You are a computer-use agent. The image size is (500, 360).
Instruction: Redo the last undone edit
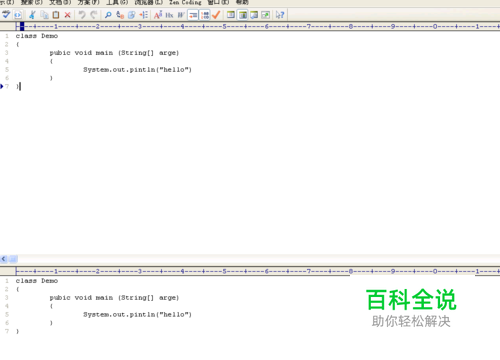[94, 15]
